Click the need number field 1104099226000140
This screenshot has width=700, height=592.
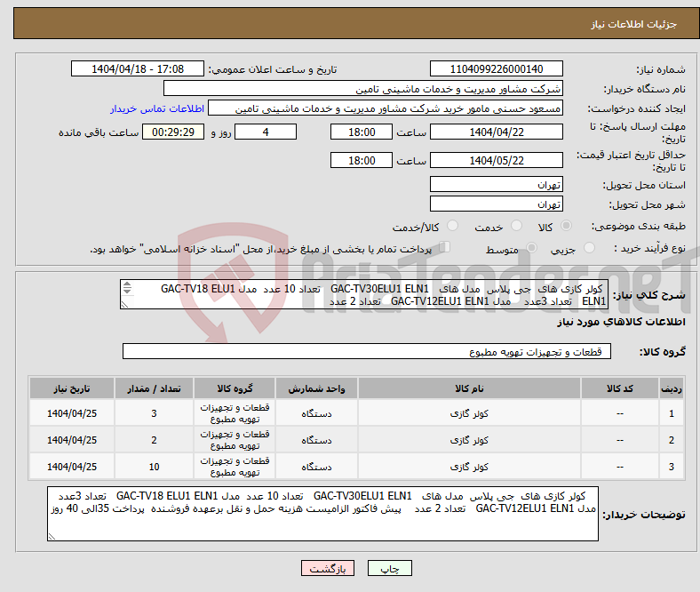pos(496,68)
